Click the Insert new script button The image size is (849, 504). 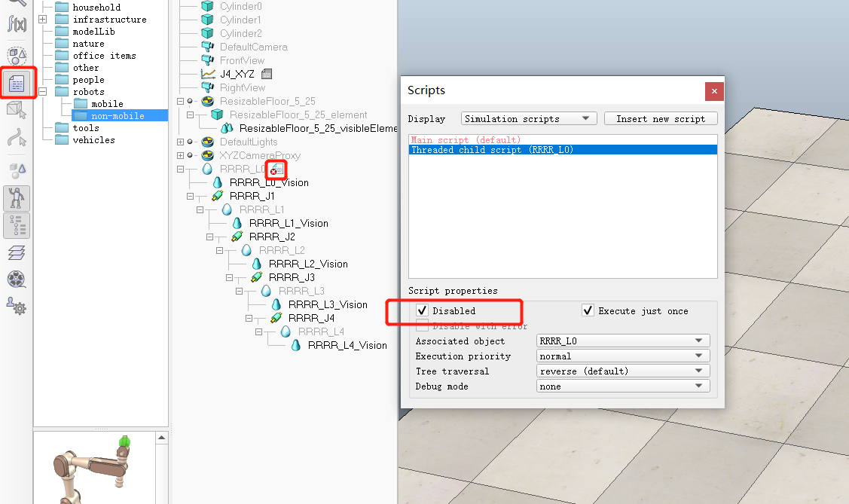click(x=661, y=118)
